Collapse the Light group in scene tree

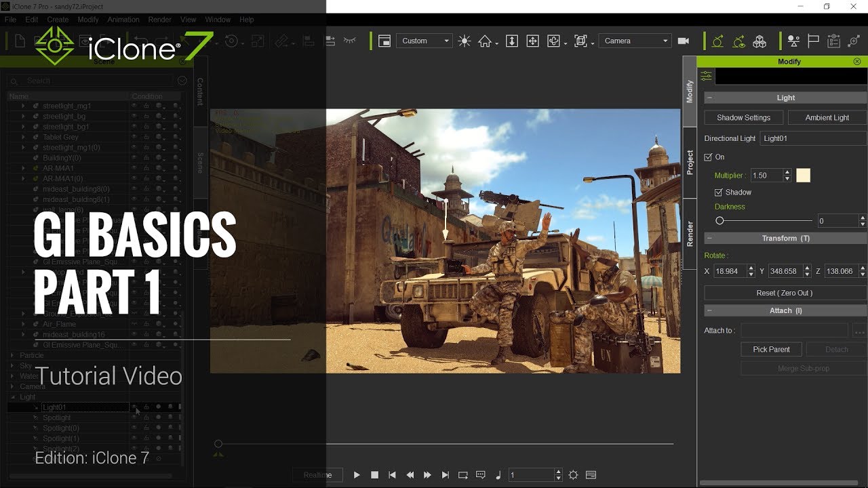12,397
